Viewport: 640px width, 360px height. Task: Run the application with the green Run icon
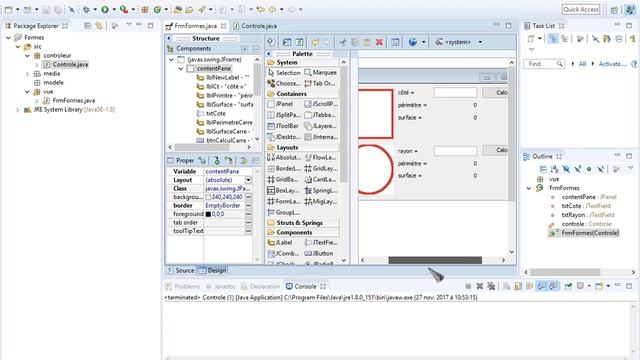pos(105,9)
